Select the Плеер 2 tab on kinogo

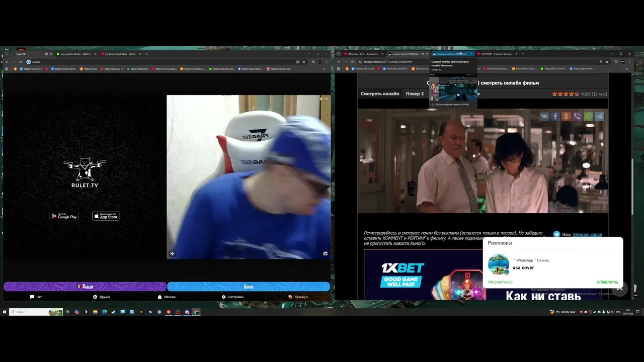(415, 94)
